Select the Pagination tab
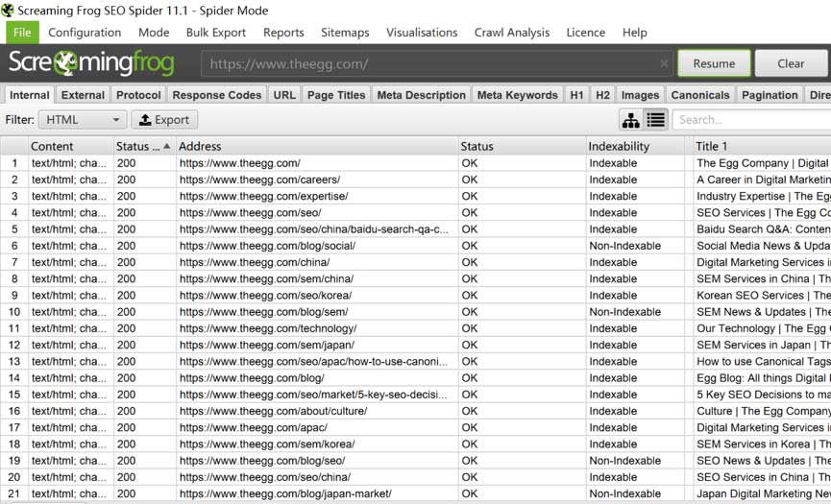 pos(770,95)
